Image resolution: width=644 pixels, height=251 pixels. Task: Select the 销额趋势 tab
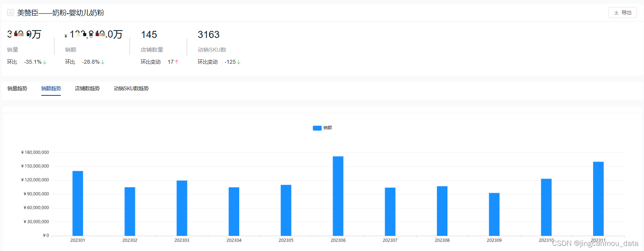[x=51, y=88]
